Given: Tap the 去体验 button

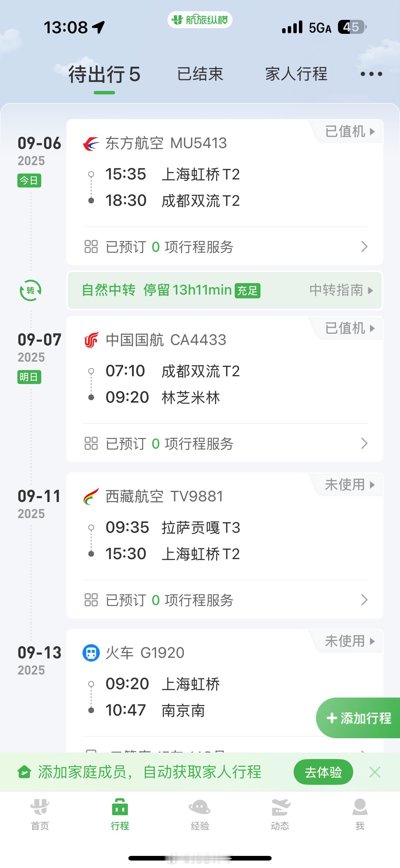Looking at the screenshot, I should [323, 772].
